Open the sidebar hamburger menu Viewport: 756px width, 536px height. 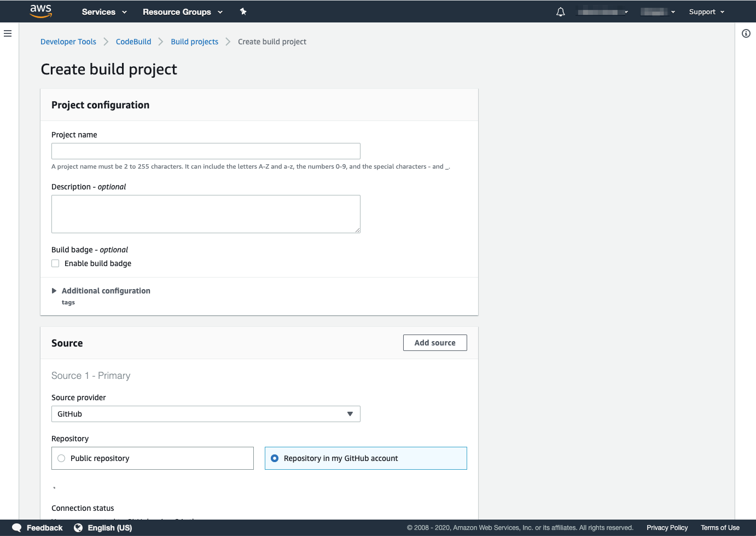pos(8,33)
